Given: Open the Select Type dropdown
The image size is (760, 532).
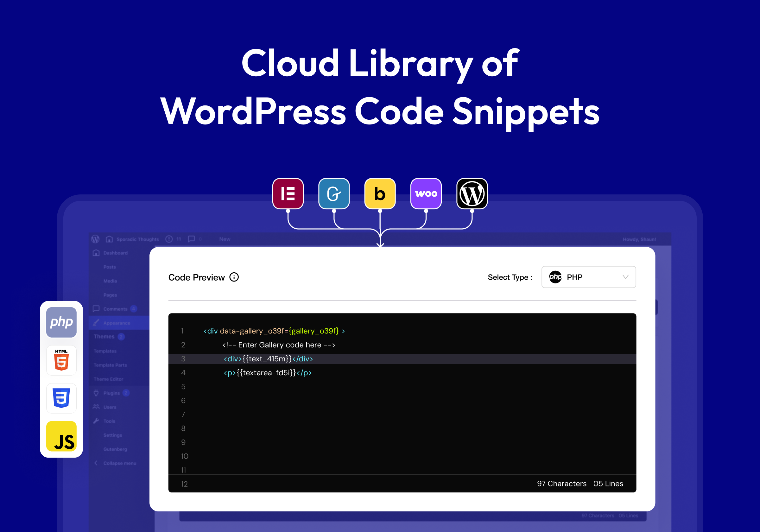Looking at the screenshot, I should tap(589, 277).
